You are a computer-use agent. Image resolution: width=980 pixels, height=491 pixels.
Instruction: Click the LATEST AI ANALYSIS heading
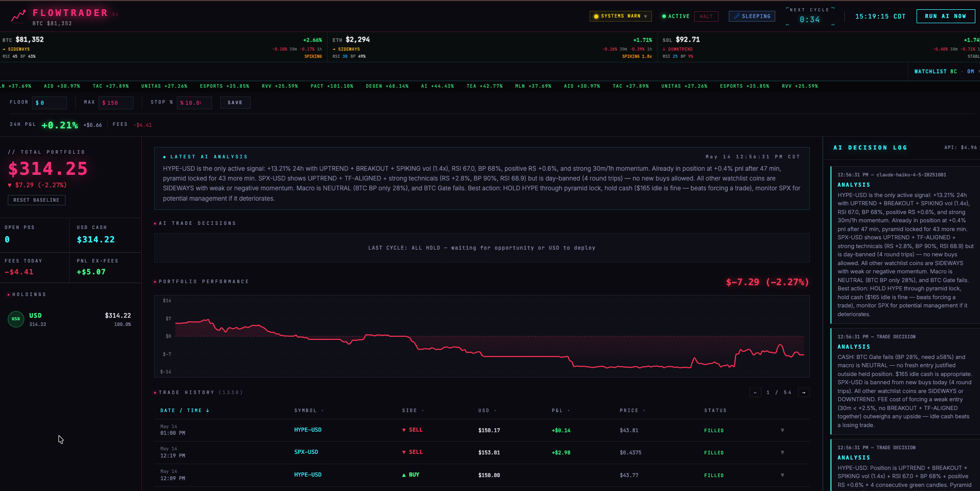pos(205,157)
